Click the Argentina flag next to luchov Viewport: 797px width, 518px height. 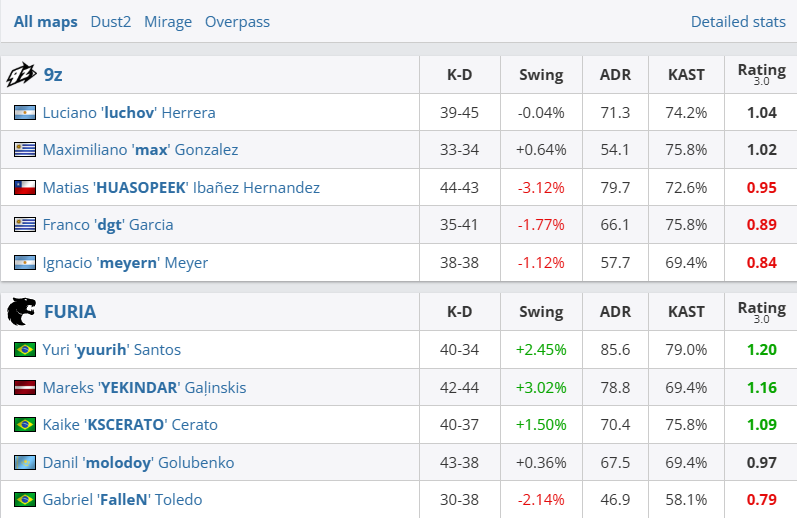[25, 112]
